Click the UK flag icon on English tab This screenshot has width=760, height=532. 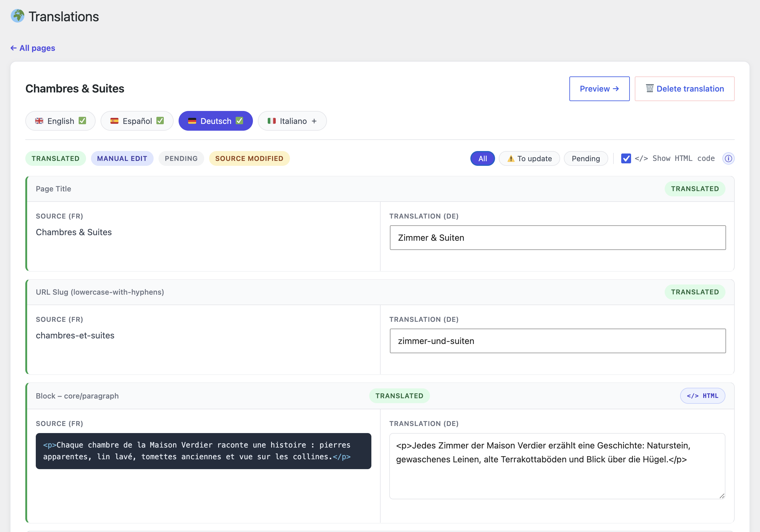click(x=39, y=121)
